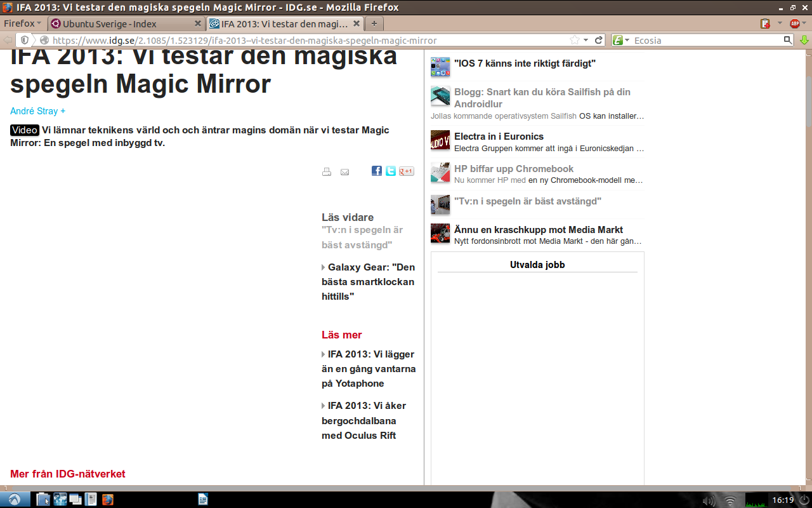Open the power logout button in the tray
Image resolution: width=812 pixels, height=508 pixels.
click(804, 500)
